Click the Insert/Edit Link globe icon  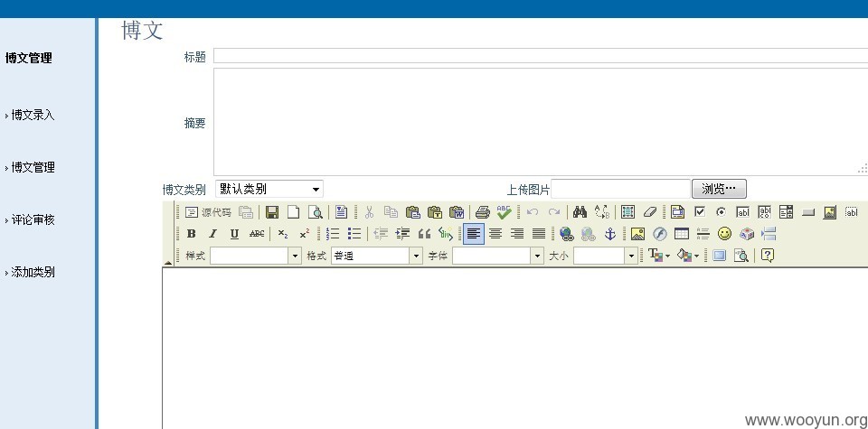pos(566,234)
